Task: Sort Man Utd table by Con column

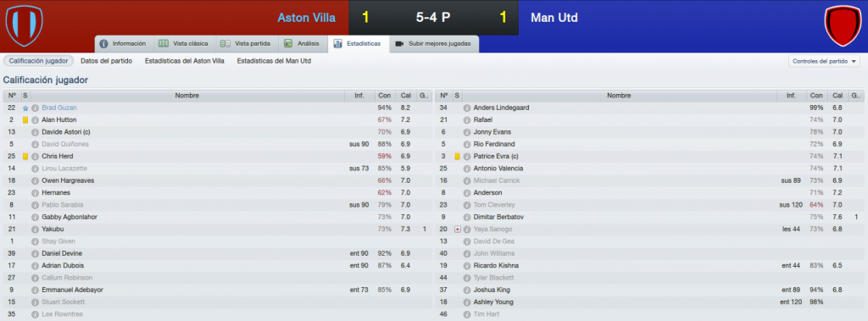Action: coord(815,96)
